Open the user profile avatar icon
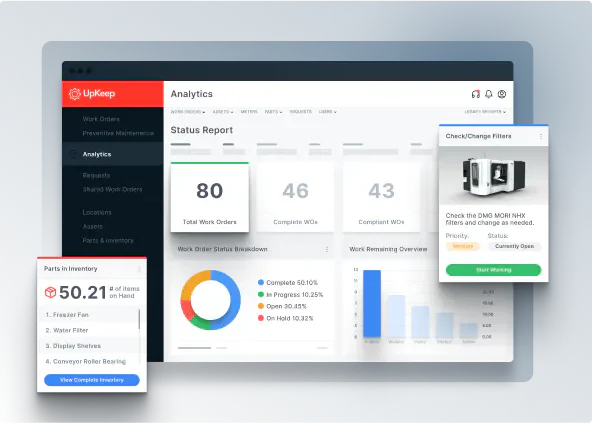592x423 pixels. [x=502, y=94]
